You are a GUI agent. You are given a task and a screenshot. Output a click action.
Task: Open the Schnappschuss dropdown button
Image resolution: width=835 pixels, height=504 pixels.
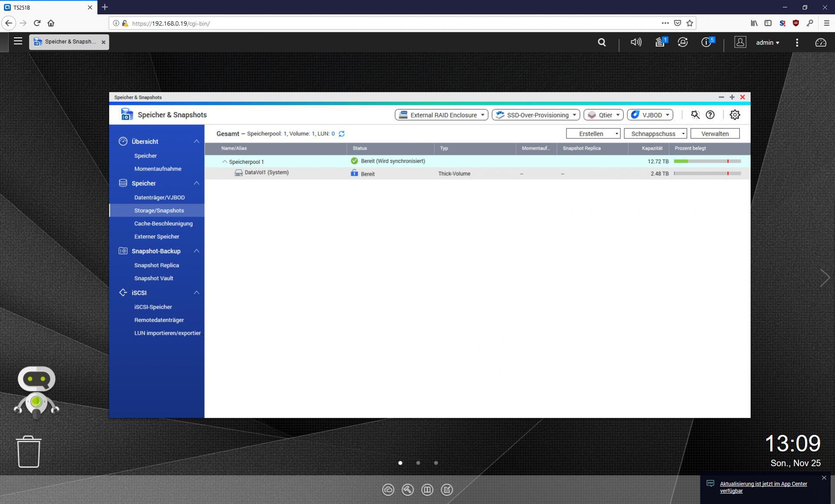pyautogui.click(x=655, y=134)
